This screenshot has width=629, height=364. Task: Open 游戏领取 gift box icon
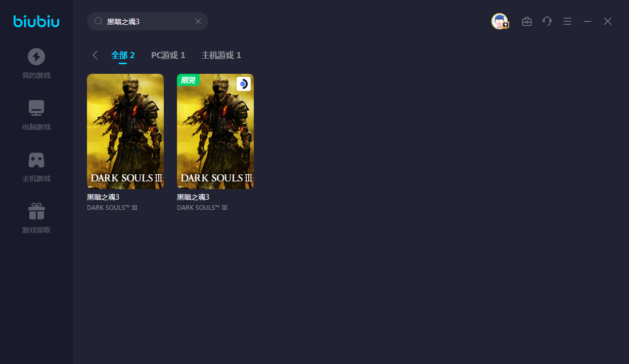36,211
